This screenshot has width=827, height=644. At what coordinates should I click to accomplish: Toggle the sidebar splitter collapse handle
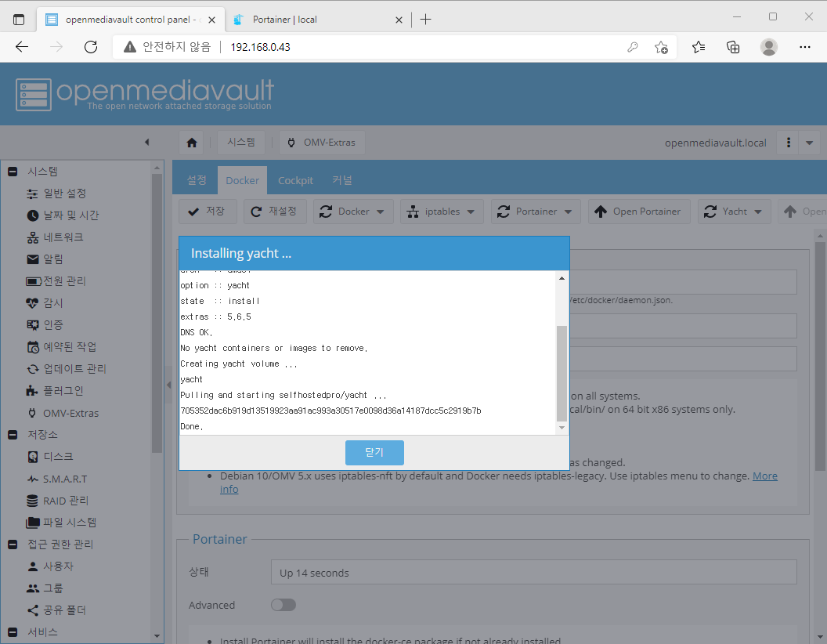click(x=169, y=385)
